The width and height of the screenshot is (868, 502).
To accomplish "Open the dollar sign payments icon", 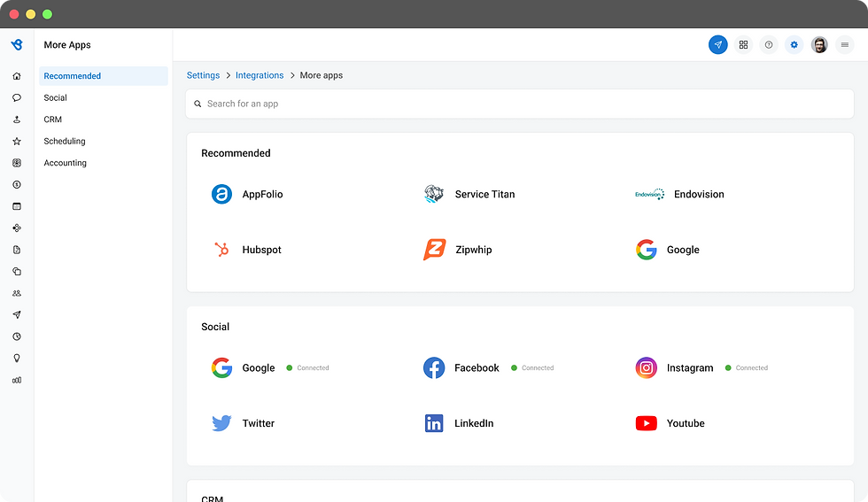I will click(x=17, y=184).
